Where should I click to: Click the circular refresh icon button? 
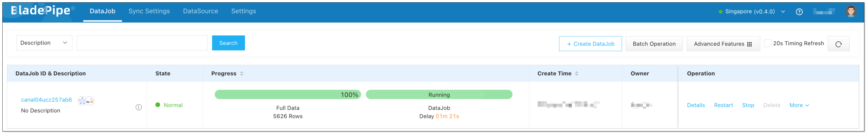click(838, 44)
